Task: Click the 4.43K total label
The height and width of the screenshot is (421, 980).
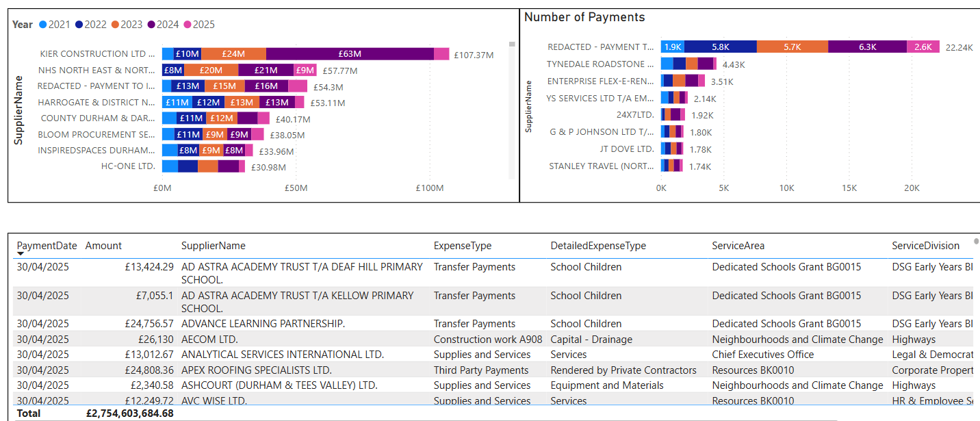Action: click(734, 64)
